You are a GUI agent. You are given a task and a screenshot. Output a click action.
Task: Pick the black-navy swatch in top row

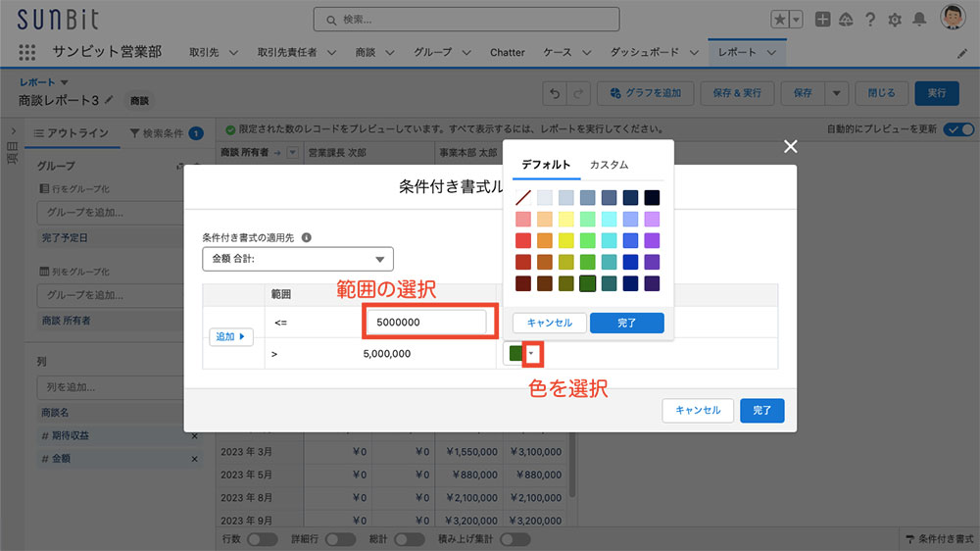tap(652, 198)
